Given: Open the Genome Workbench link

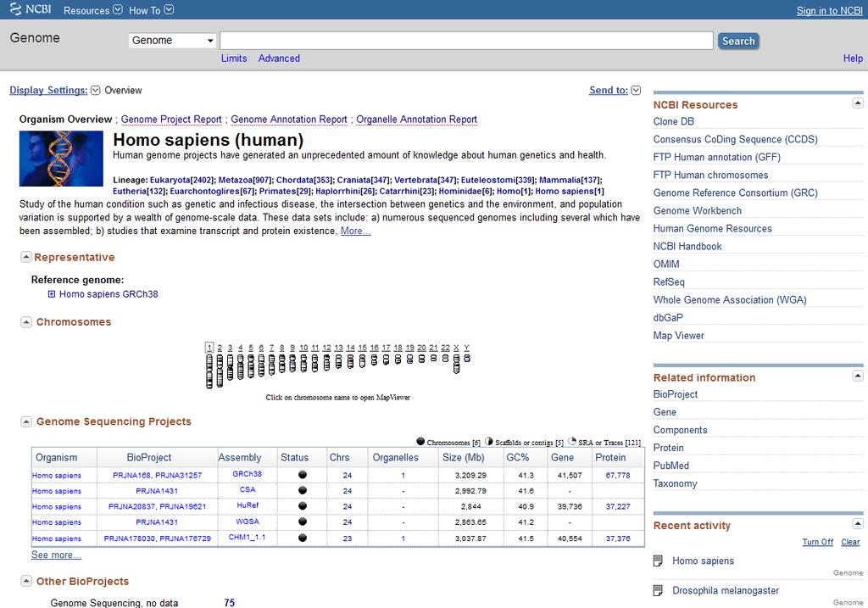Looking at the screenshot, I should click(x=697, y=210).
